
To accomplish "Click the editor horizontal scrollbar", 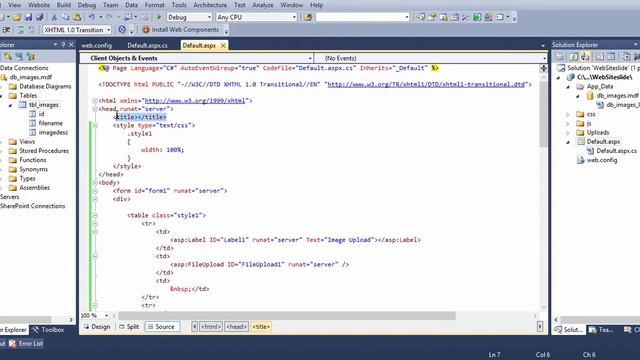I will 287,316.
